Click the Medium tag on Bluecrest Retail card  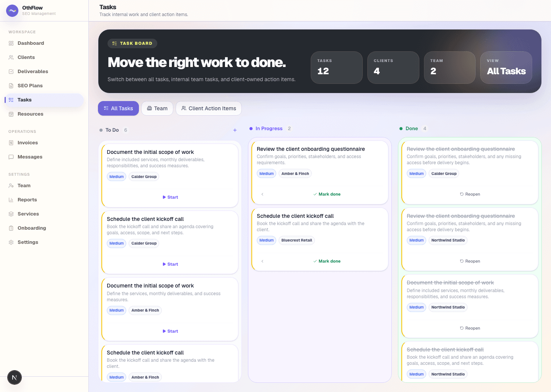pos(266,240)
